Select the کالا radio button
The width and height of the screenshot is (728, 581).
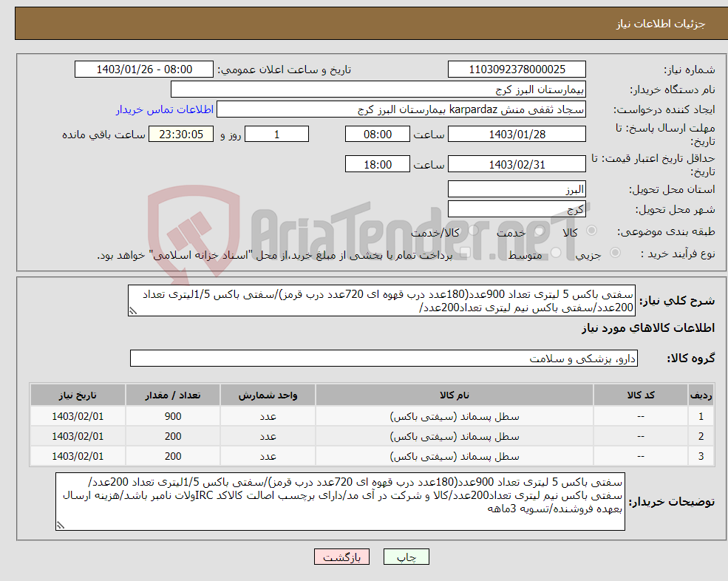tap(591, 231)
